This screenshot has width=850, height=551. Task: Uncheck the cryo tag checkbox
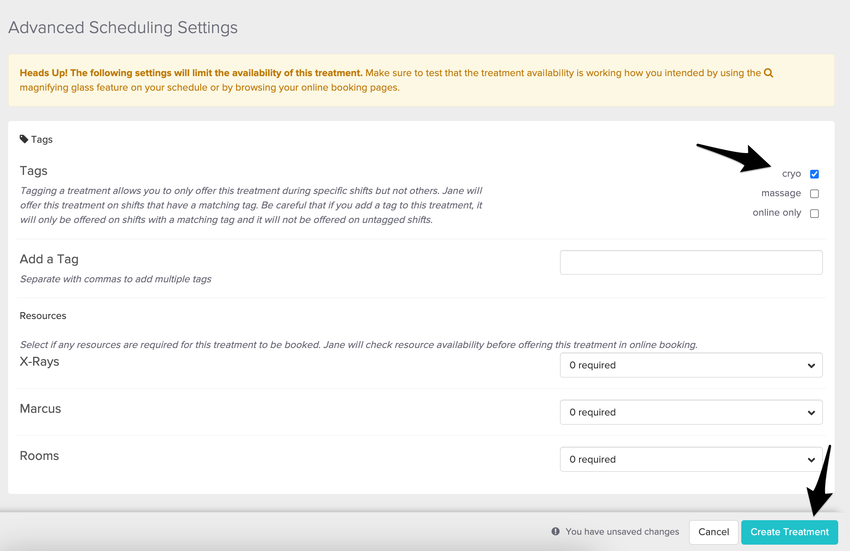[814, 174]
